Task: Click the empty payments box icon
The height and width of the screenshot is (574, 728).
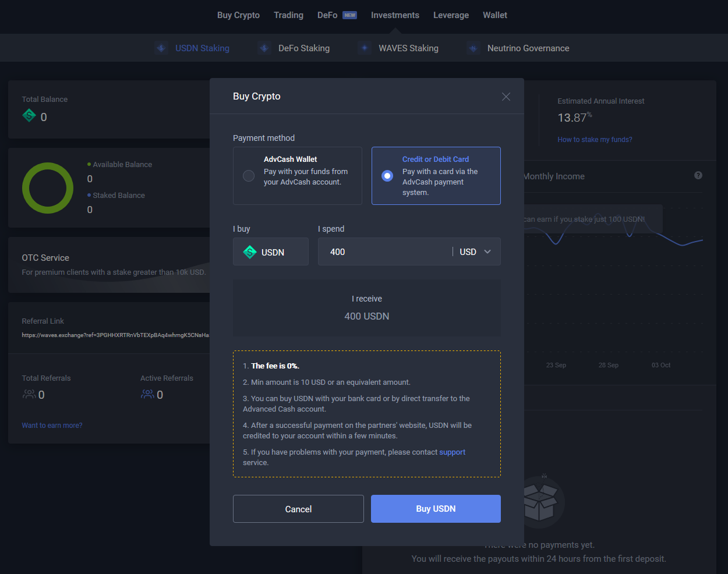Action: click(540, 502)
